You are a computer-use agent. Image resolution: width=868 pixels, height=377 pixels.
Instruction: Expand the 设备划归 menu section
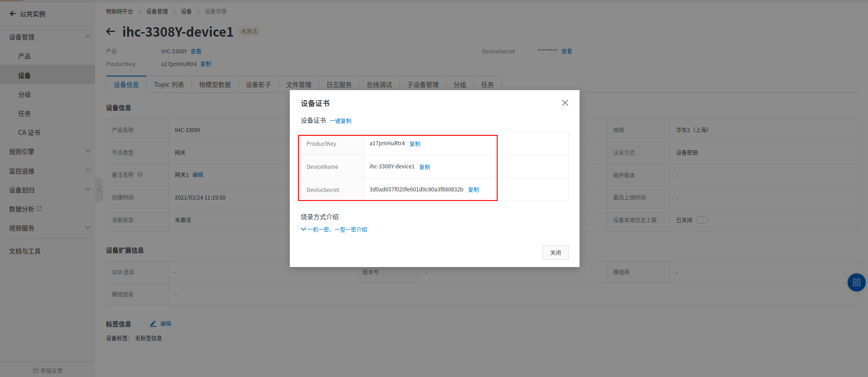point(88,190)
